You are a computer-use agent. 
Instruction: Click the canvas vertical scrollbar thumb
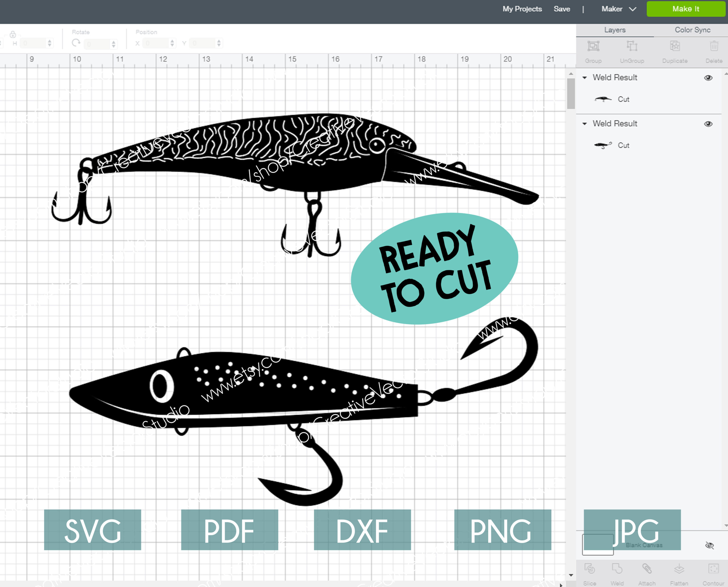571,94
